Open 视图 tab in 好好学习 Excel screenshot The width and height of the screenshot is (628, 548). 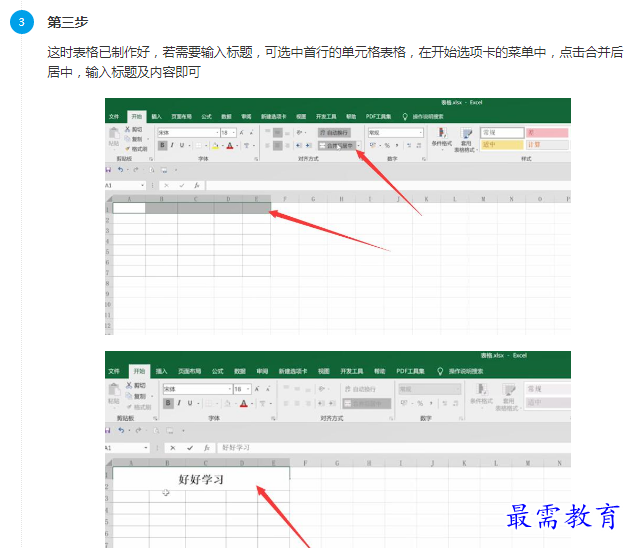[x=324, y=371]
